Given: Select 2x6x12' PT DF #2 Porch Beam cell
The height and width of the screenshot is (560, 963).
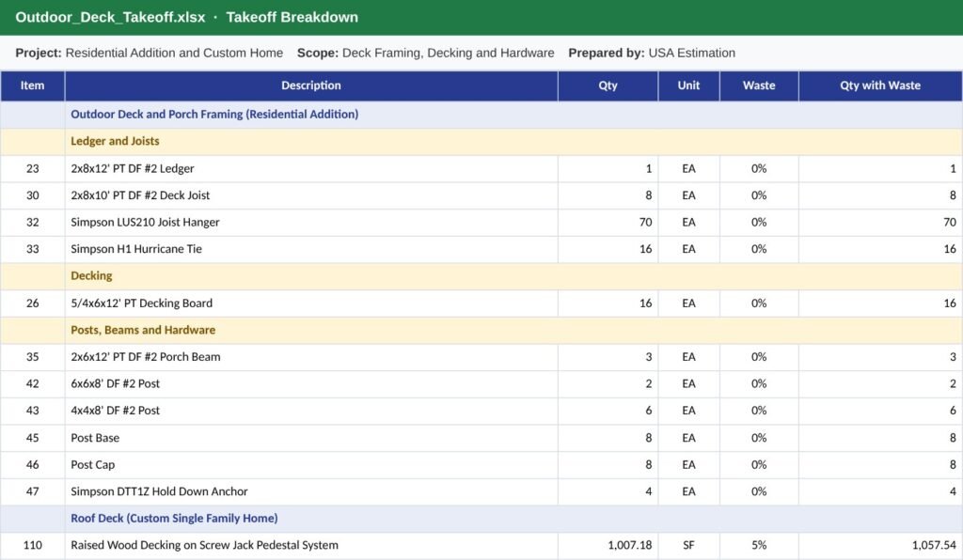Looking at the screenshot, I should click(311, 358).
